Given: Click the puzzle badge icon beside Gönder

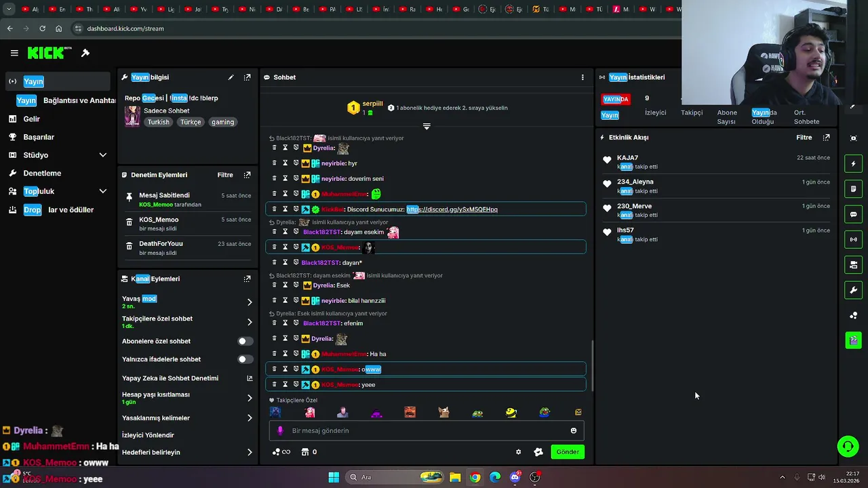Looking at the screenshot, I should pos(538,452).
